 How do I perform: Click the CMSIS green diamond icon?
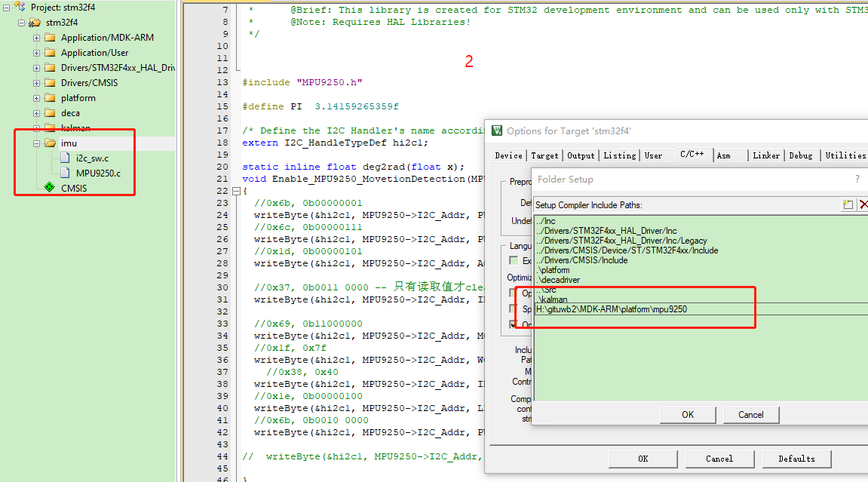pos(49,188)
